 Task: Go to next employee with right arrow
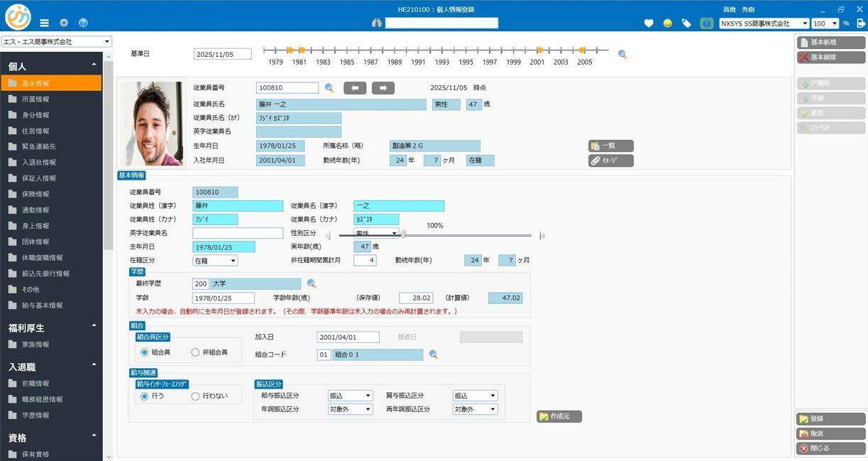pos(383,88)
